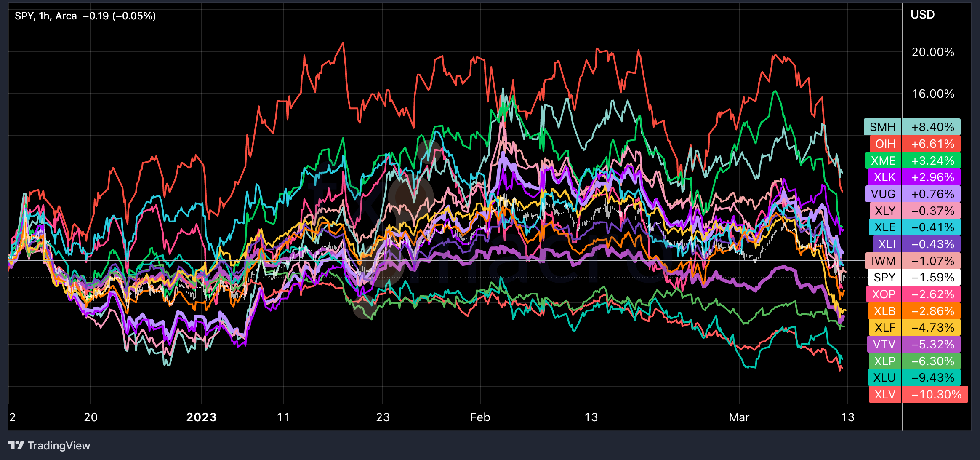
Task: Select the XLU ticker label
Action: click(884, 377)
